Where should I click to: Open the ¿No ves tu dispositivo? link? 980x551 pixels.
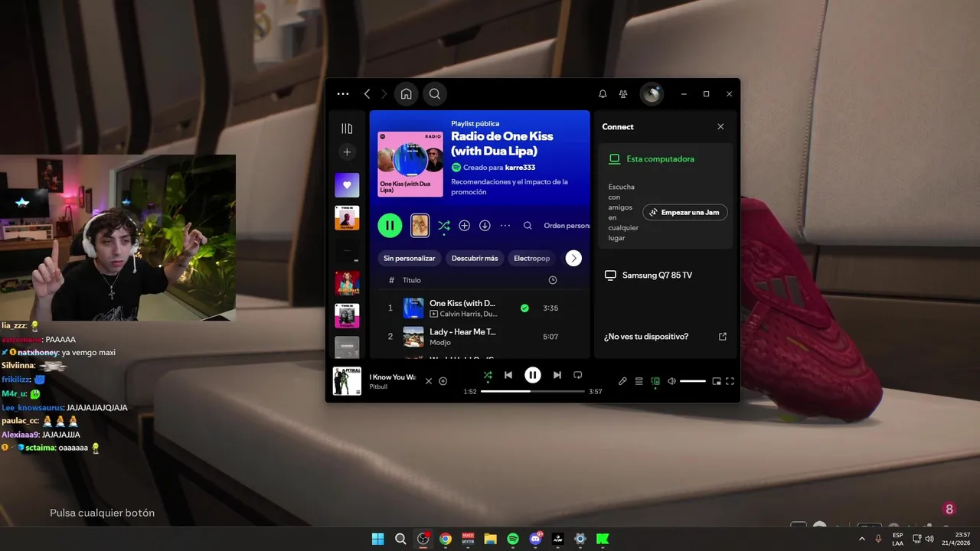pos(665,337)
